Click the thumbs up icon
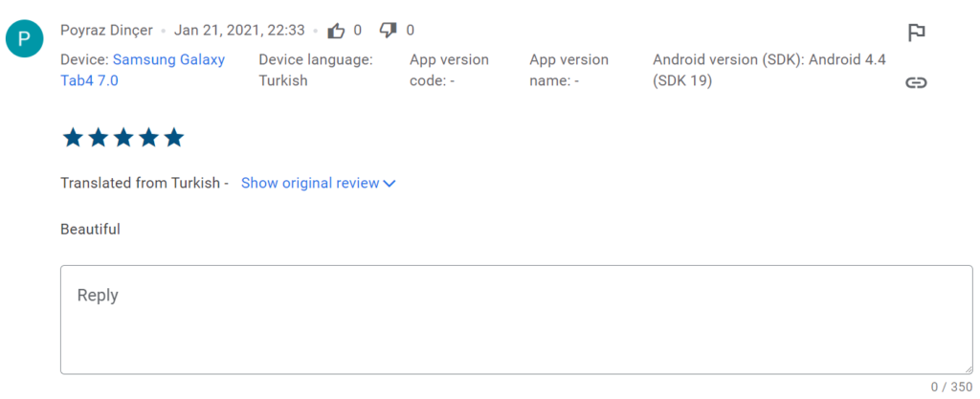This screenshot has height=399, width=980. click(x=336, y=31)
